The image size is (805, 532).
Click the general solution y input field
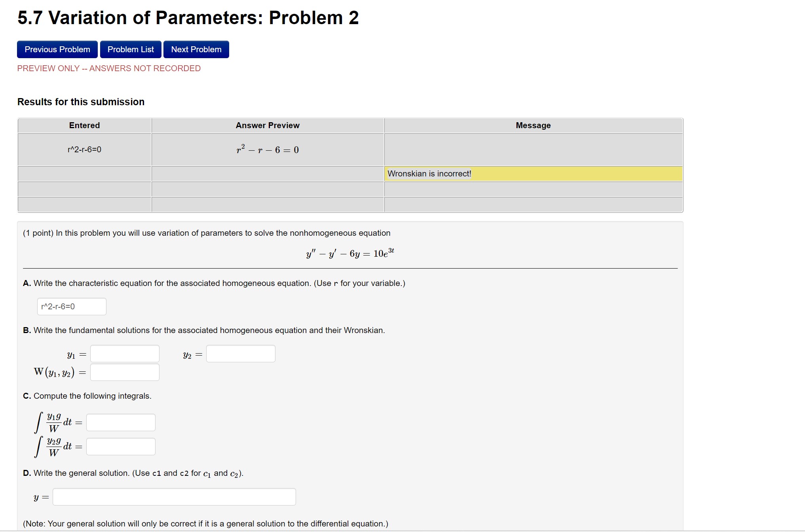(174, 496)
